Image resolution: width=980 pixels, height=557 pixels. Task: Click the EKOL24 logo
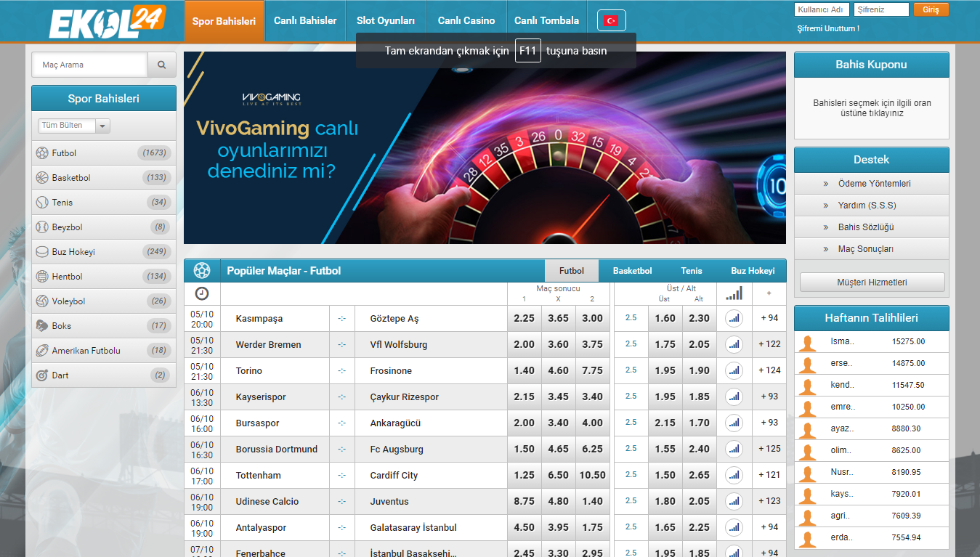(108, 22)
